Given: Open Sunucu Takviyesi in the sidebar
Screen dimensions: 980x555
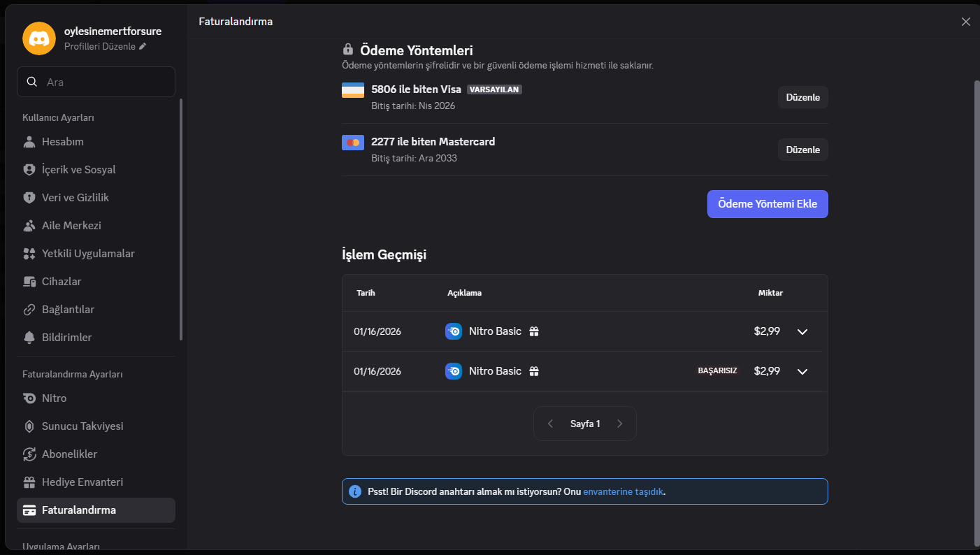Looking at the screenshot, I should [96, 426].
